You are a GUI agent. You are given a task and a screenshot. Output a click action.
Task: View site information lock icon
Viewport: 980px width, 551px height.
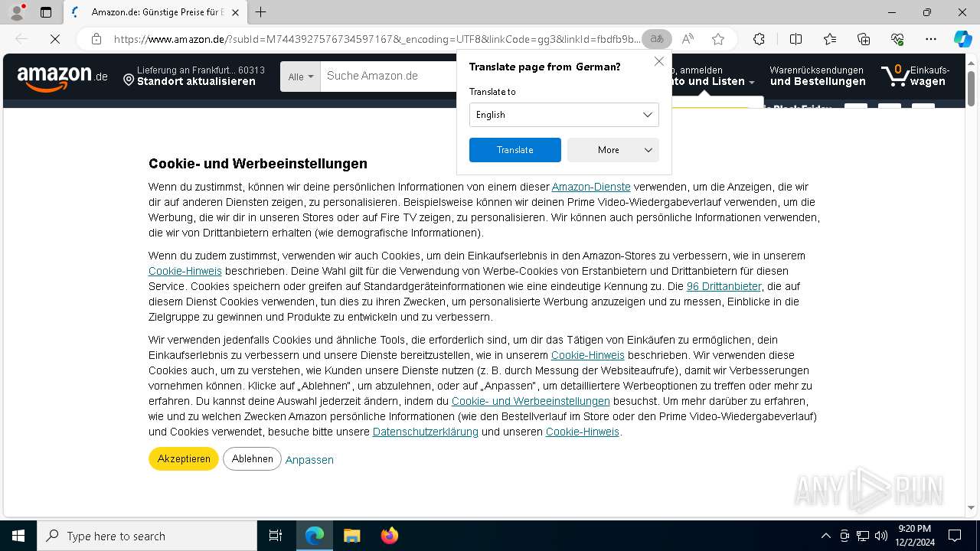pos(96,39)
